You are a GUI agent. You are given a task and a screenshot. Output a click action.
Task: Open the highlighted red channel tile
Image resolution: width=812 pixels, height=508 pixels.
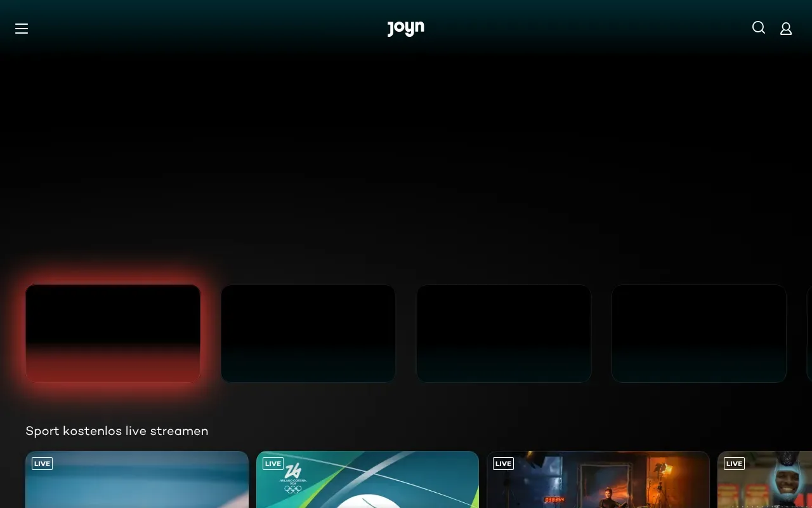click(x=113, y=333)
